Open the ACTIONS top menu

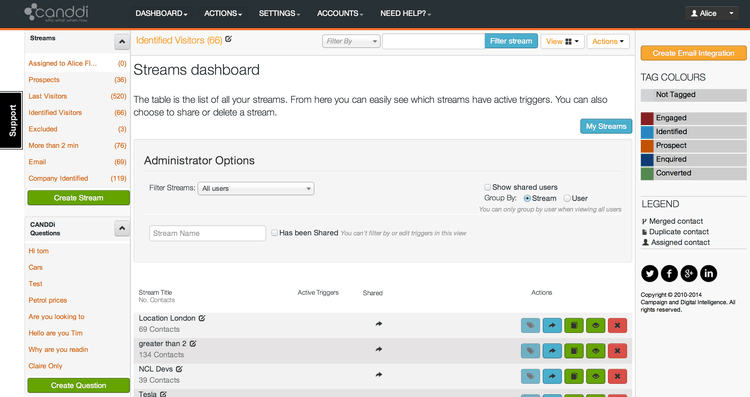tap(223, 13)
